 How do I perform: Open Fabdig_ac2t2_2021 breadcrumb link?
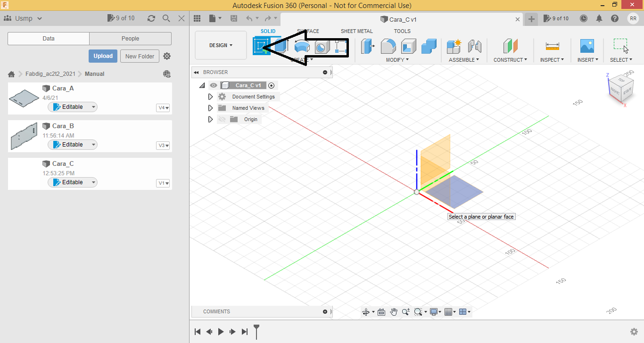(50, 74)
